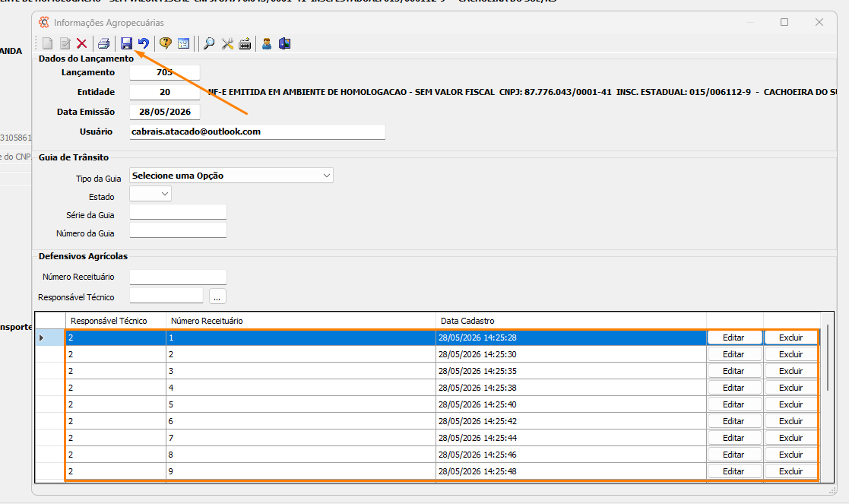849x504 pixels.
Task: Click the Responsável Técnico input field
Action: tap(166, 296)
